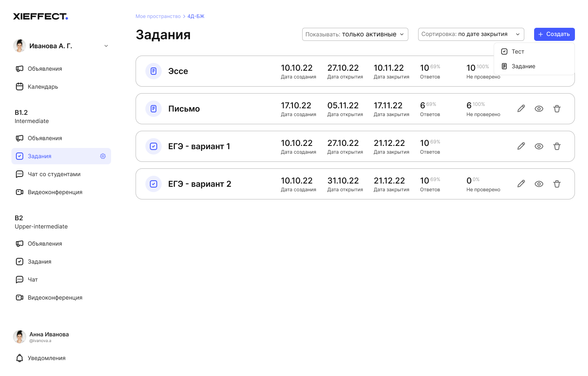Click the checkbox icon of B2 Задания
This screenshot has height=376, width=588.
point(20,262)
